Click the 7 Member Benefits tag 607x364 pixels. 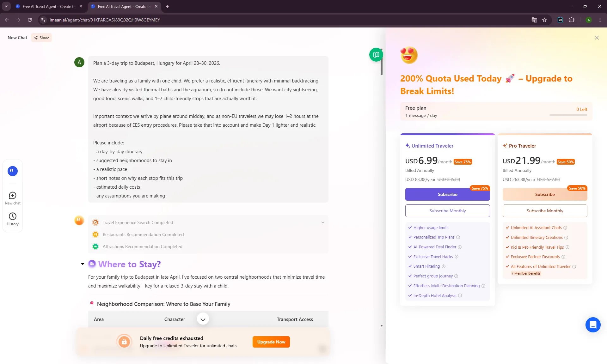(x=526, y=273)
